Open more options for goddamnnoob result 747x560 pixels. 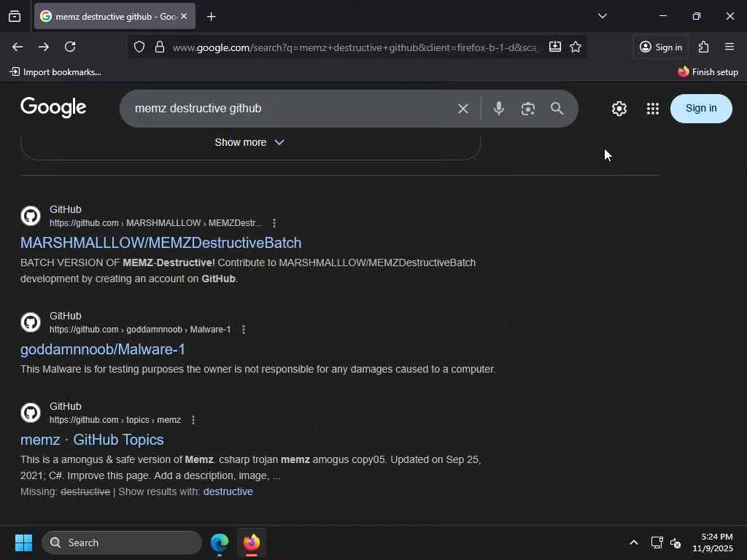pyautogui.click(x=244, y=330)
